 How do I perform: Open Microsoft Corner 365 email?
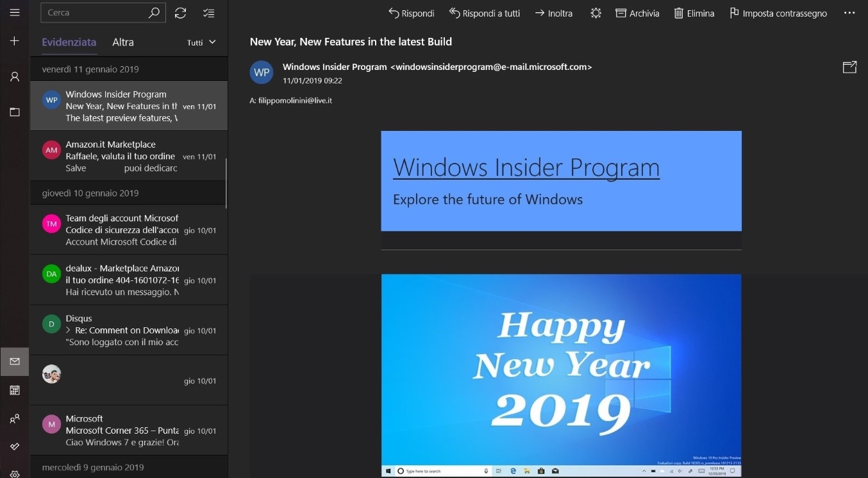(129, 430)
